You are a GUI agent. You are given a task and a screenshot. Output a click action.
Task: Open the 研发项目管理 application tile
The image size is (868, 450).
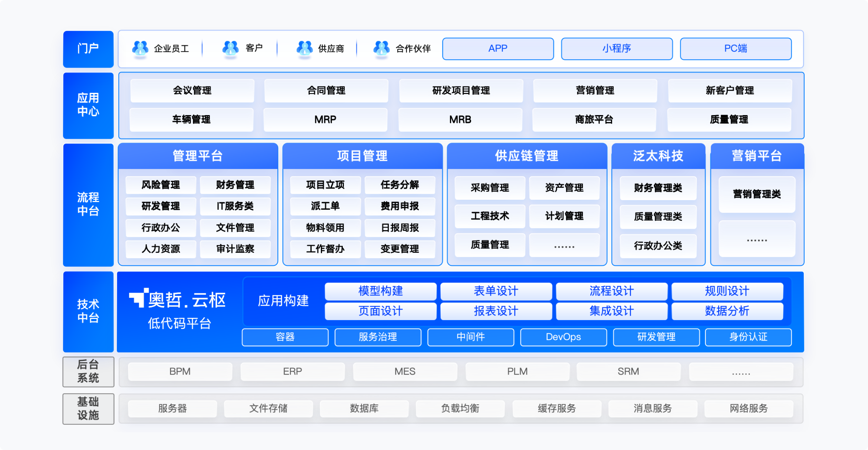point(461,90)
